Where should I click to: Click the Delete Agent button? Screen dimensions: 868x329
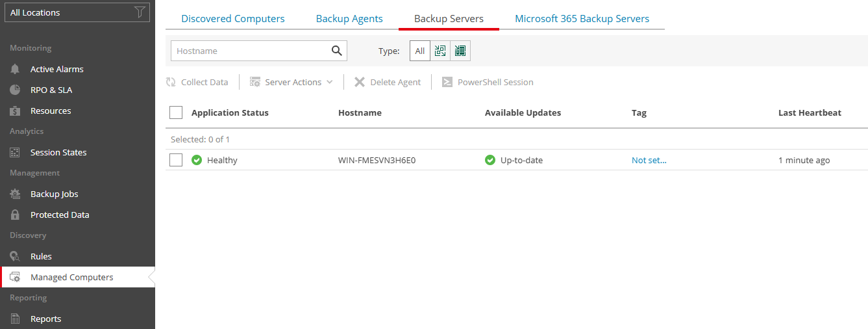388,82
